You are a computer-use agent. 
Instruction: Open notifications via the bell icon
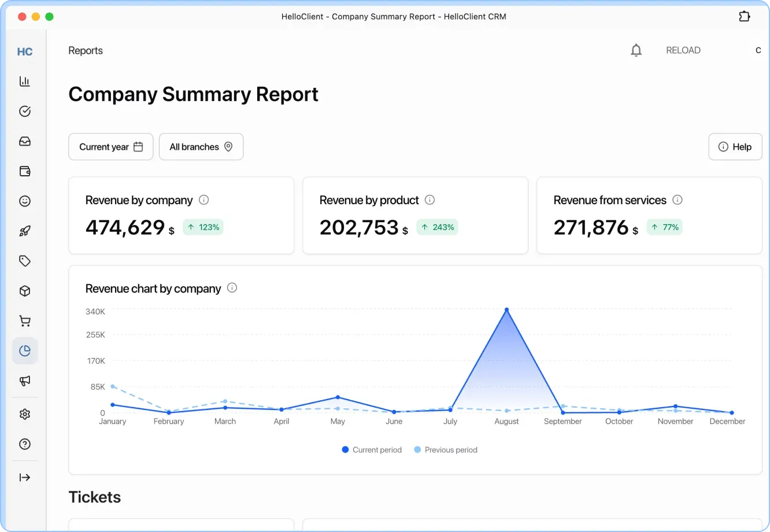point(636,50)
